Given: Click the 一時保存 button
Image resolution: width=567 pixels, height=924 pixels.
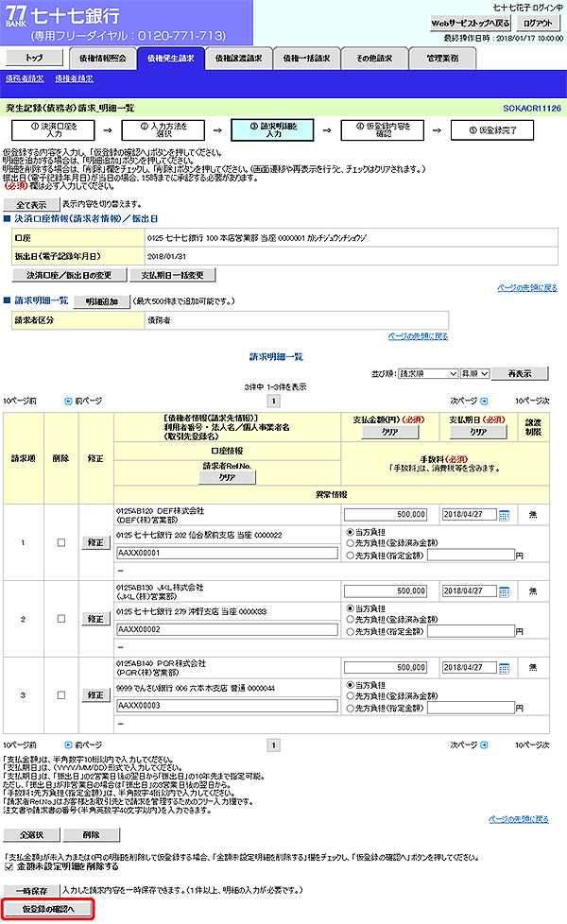Looking at the screenshot, I should pos(32,891).
